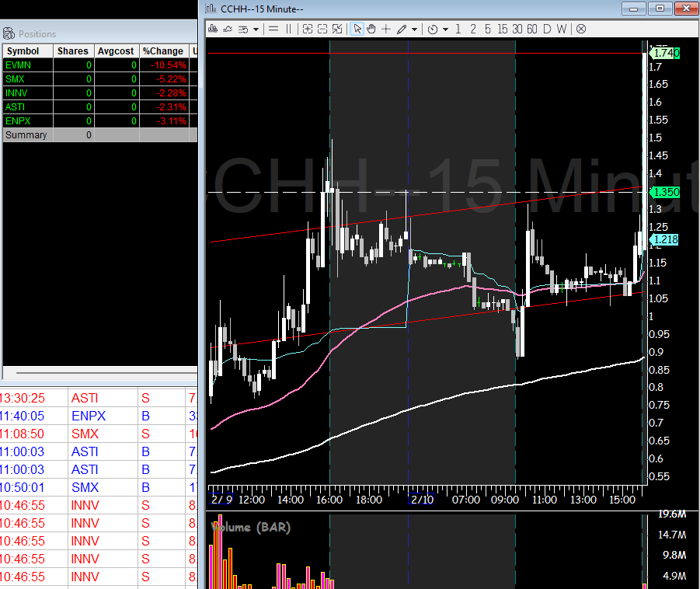The height and width of the screenshot is (589, 700).
Task: Activate the hand pan tool
Action: click(x=371, y=29)
